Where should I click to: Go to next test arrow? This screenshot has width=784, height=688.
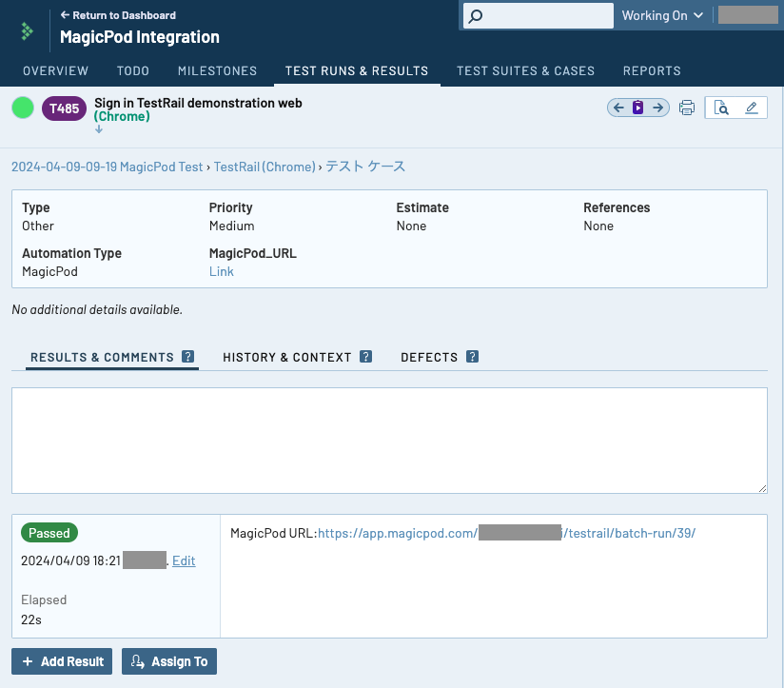pos(658,108)
